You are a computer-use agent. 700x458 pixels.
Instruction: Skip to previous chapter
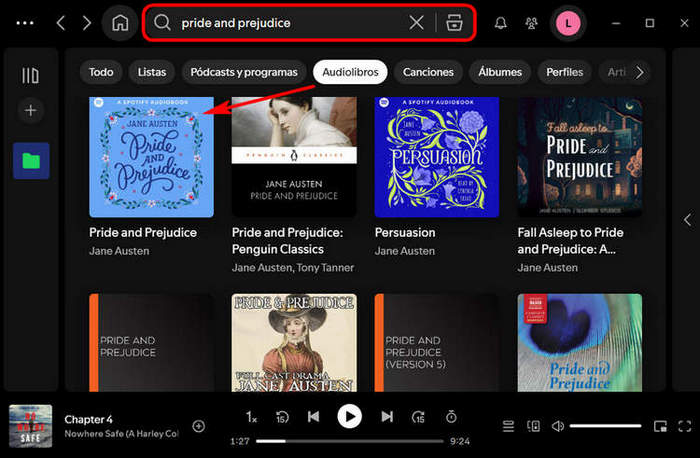313,417
